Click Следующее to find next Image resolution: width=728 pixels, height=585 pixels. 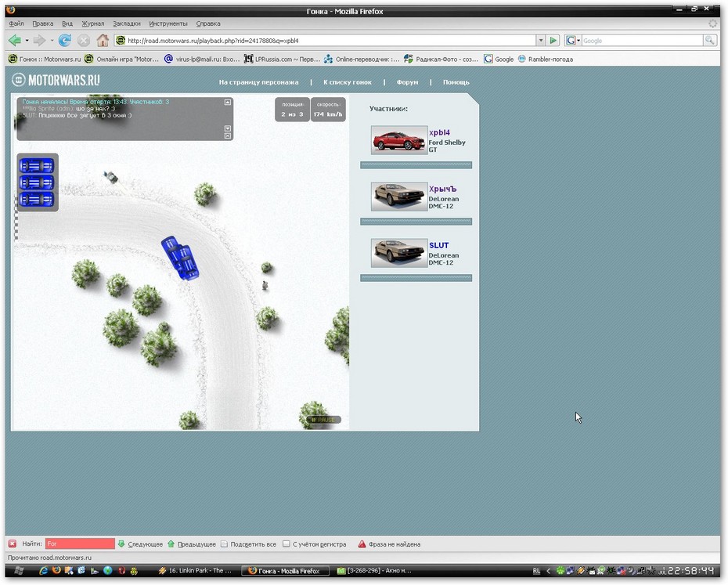pyautogui.click(x=140, y=544)
